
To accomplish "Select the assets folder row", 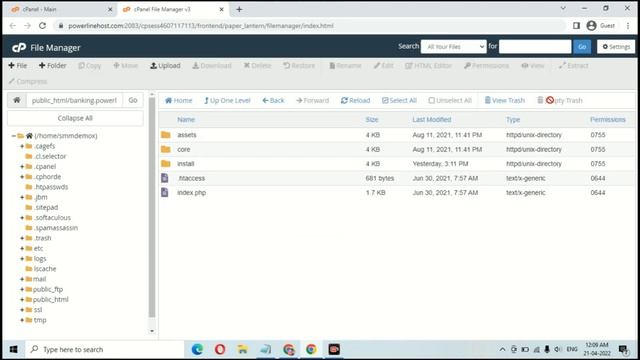I will point(397,135).
